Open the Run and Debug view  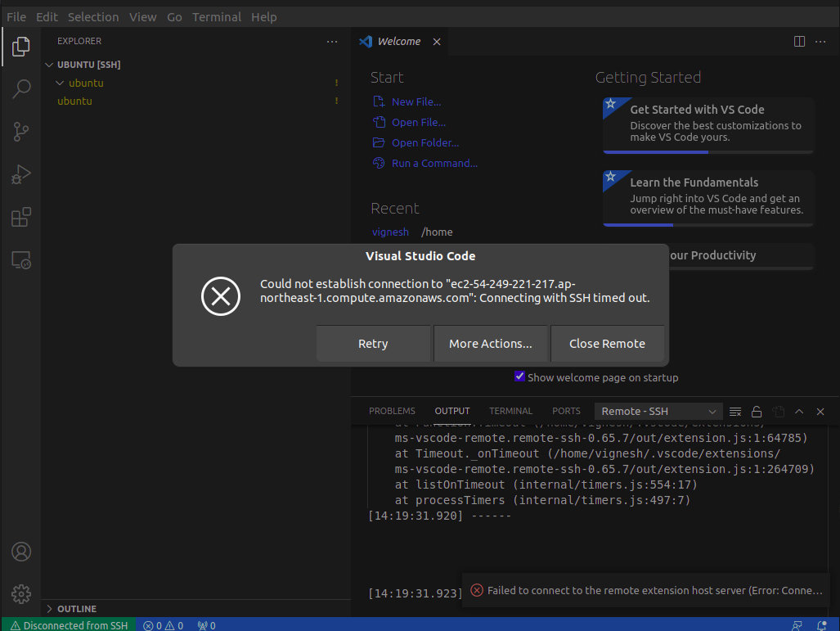pyautogui.click(x=20, y=174)
